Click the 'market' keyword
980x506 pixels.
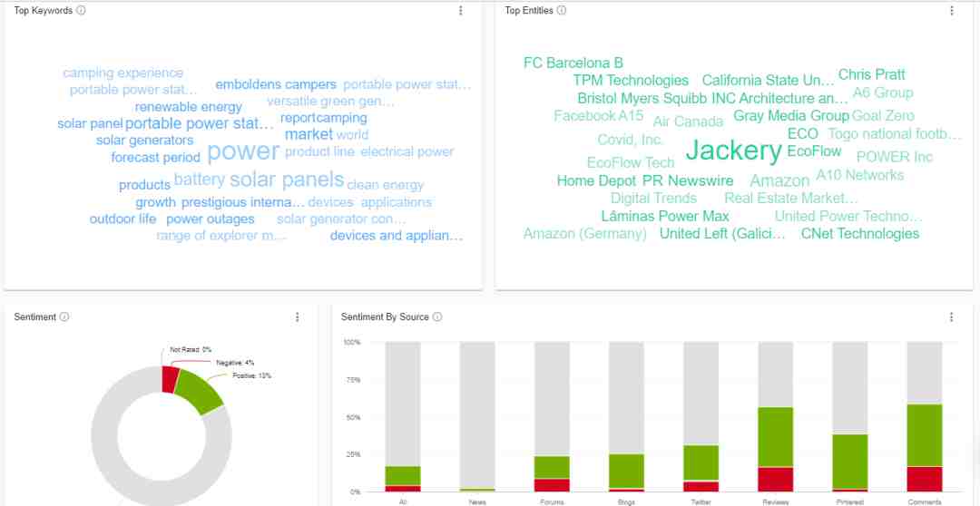pyautogui.click(x=309, y=134)
